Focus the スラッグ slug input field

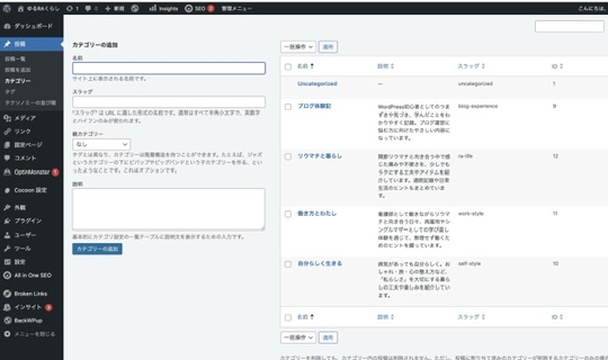pos(169,102)
